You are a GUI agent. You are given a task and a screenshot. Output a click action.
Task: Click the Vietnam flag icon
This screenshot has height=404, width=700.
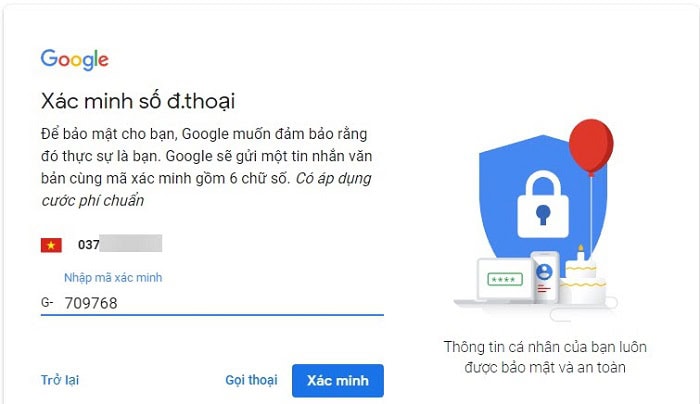coord(51,245)
